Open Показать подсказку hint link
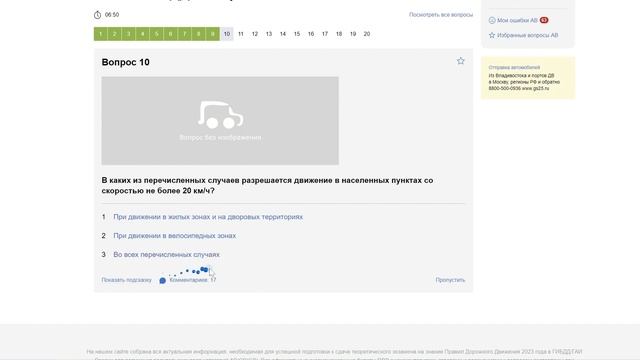 (127, 280)
